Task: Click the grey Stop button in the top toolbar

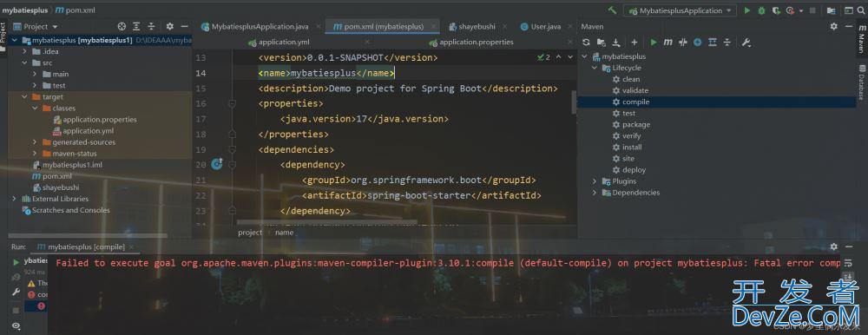Action: [812, 10]
